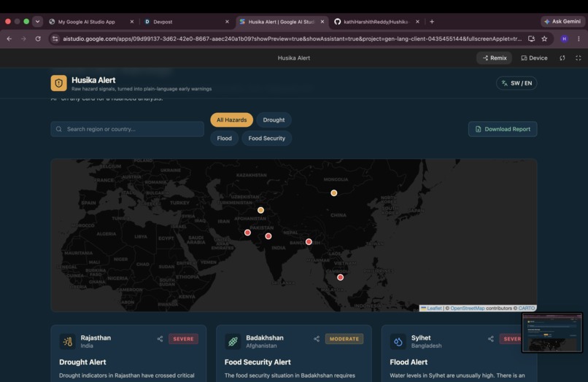Click the Download Report button
Image resolution: width=588 pixels, height=382 pixels.
(x=503, y=129)
